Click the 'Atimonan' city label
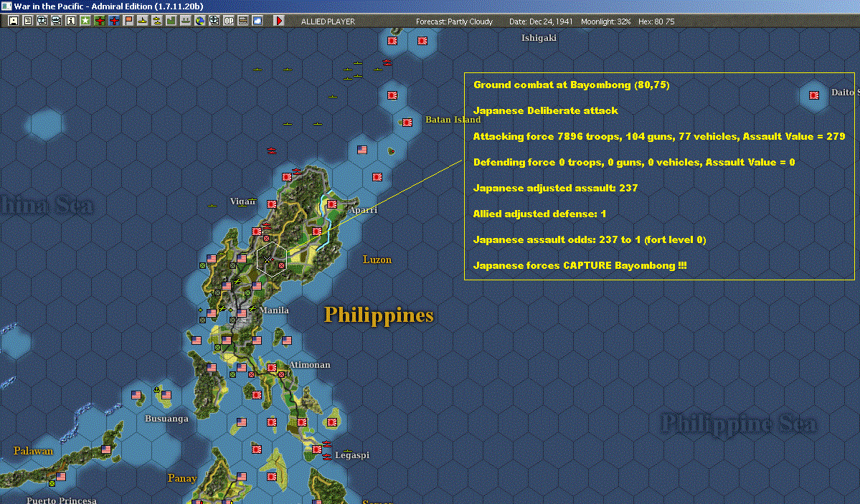The width and height of the screenshot is (860, 504). click(310, 365)
